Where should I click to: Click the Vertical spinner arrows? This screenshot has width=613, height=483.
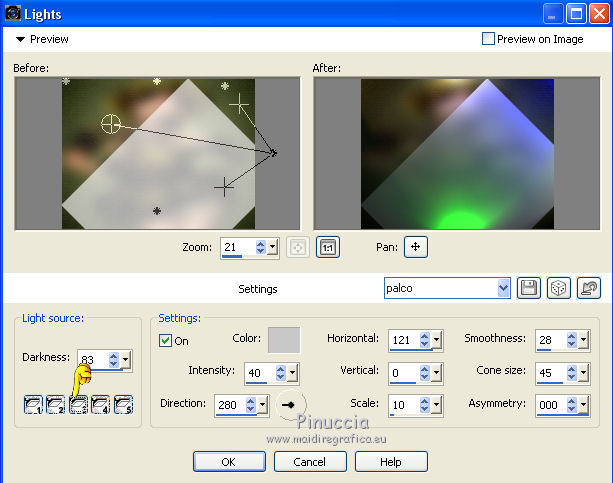[x=425, y=373]
